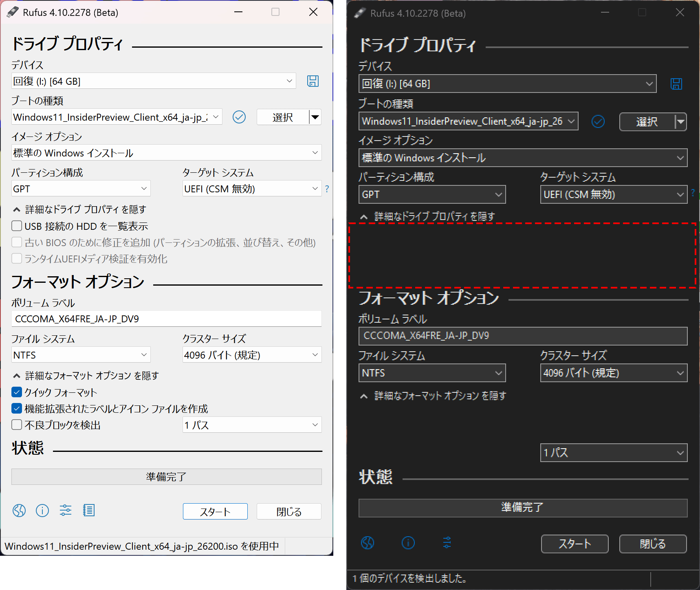The height and width of the screenshot is (590, 700).
Task: Open the settings sliders icon in the light window
Action: point(66,510)
